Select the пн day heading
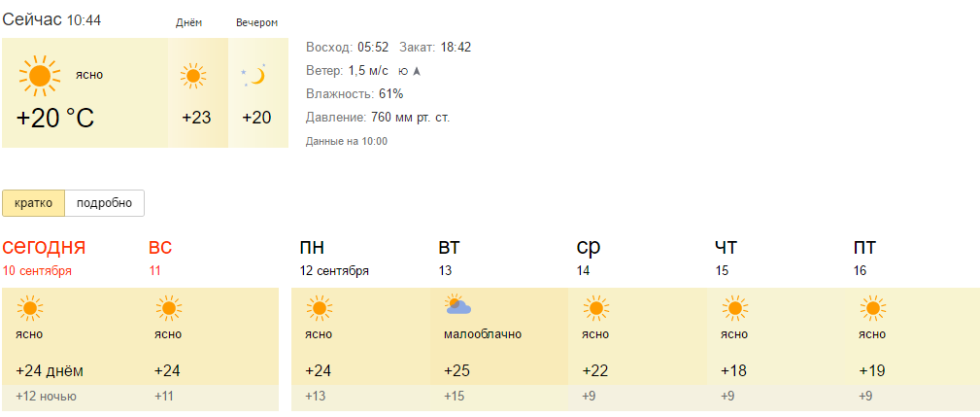Image resolution: width=980 pixels, height=417 pixels. pyautogui.click(x=313, y=247)
